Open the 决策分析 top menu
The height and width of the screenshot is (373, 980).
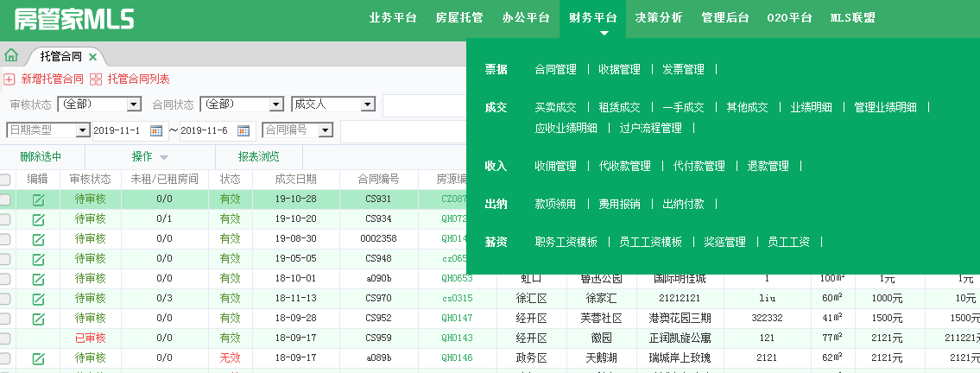click(x=659, y=18)
